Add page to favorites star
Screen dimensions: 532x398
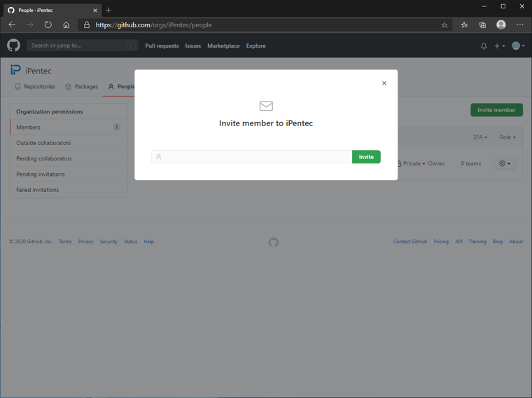(444, 25)
